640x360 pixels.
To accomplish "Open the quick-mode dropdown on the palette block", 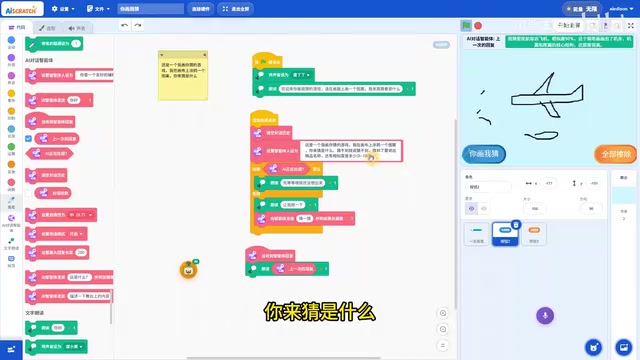I will coord(76,234).
